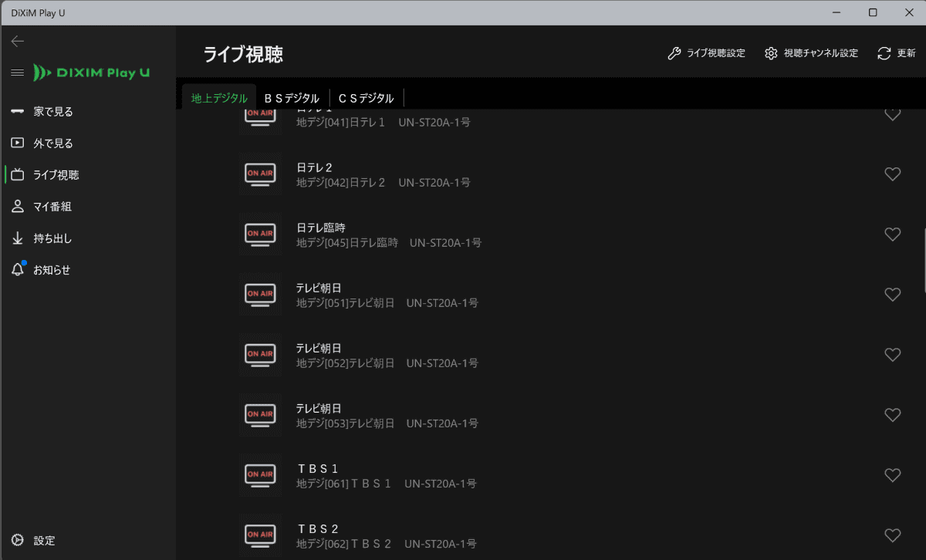Toggle the heart for テレビ朝日 051
Viewport: 926px width, 560px height.
click(x=893, y=294)
